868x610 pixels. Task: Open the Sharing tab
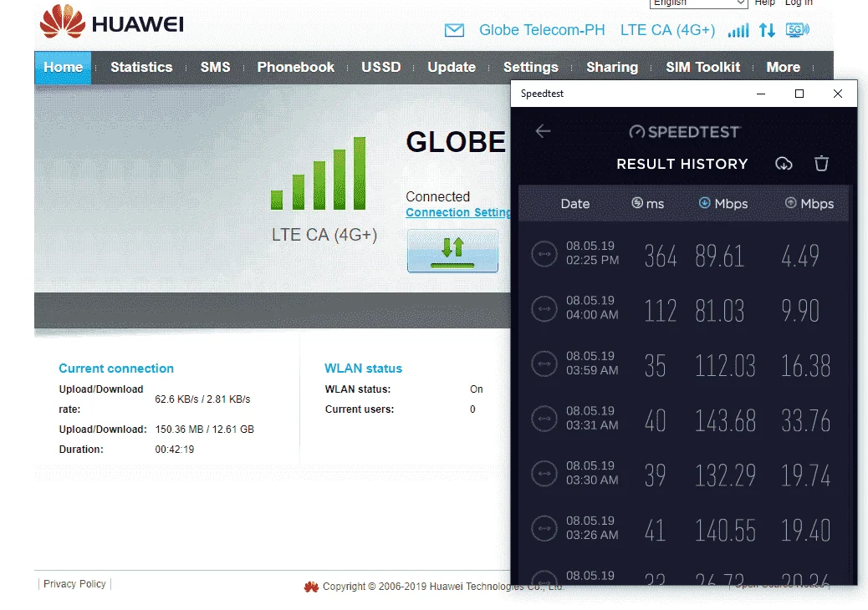(611, 68)
